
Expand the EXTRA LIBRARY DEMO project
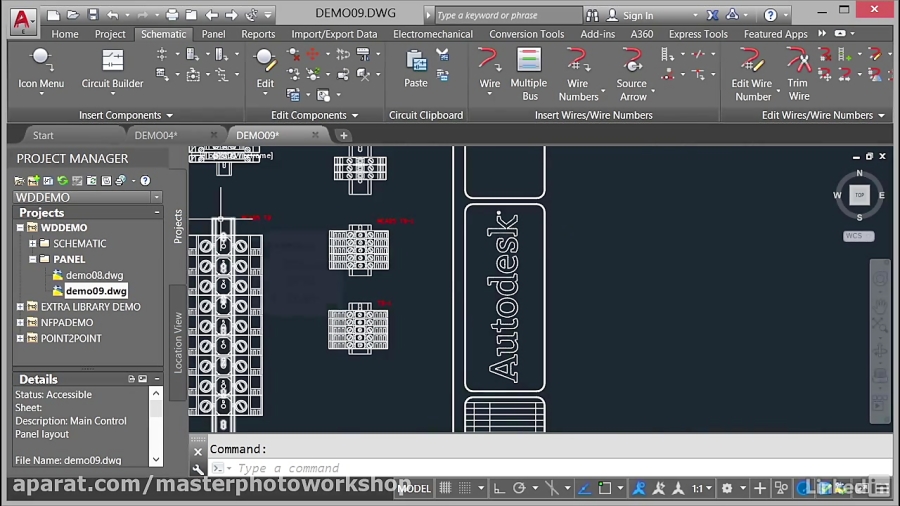[20, 307]
